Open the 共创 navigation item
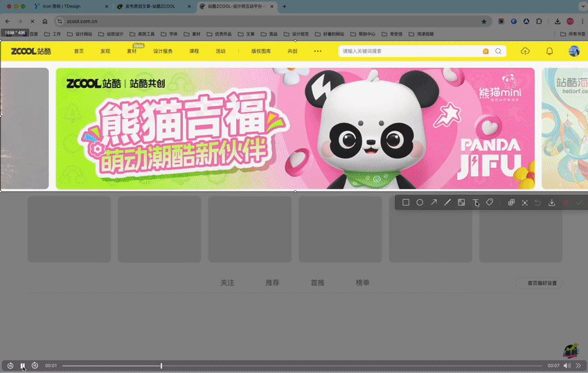This screenshot has height=373, width=588. [292, 51]
